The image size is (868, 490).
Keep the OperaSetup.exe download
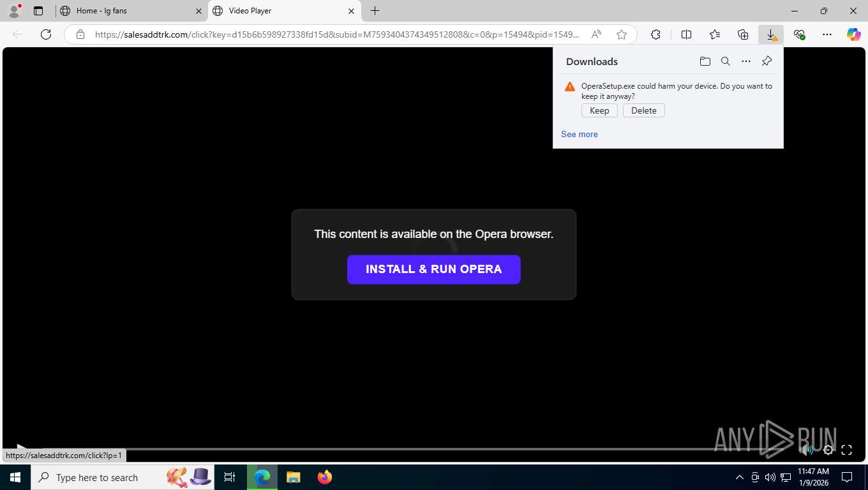pyautogui.click(x=599, y=110)
